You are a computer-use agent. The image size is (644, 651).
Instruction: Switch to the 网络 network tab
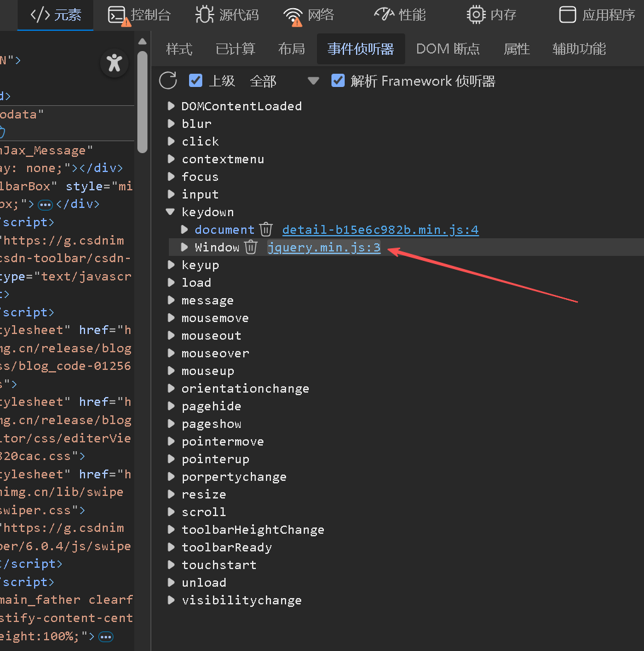309,15
